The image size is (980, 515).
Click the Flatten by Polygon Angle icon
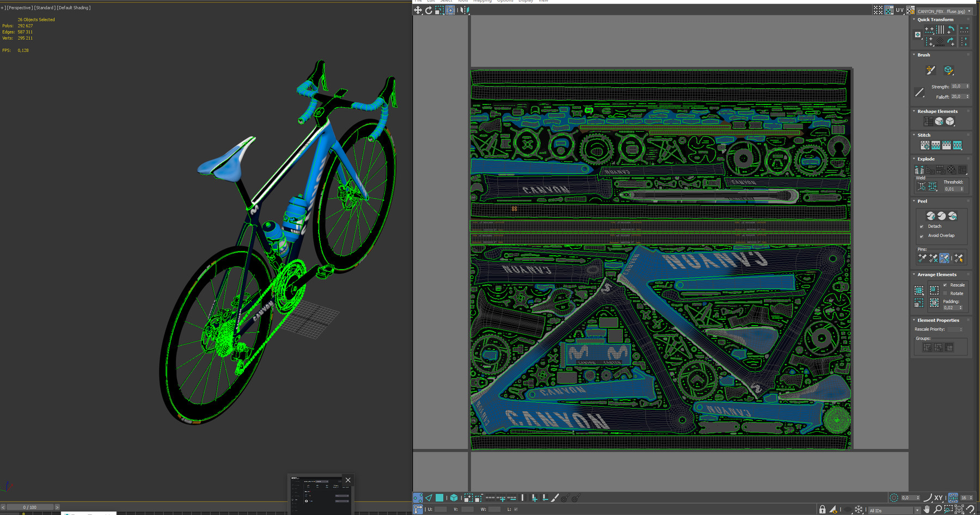pos(930,170)
